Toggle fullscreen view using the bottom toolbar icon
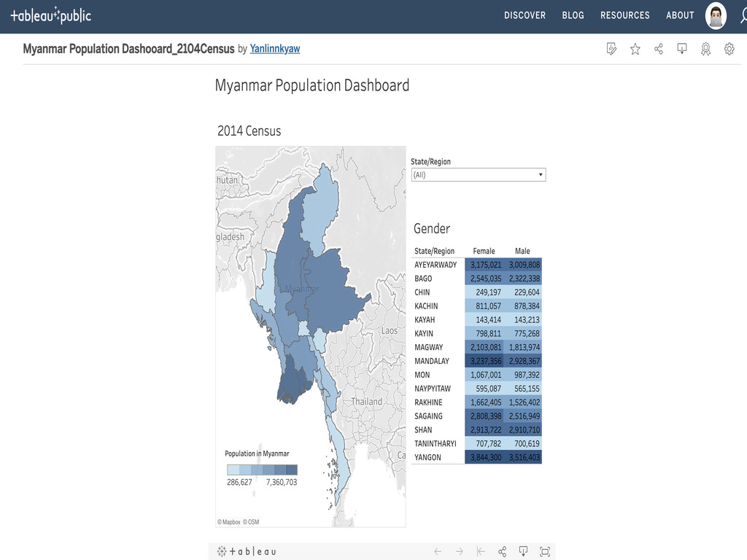Screen dimensions: 747x560 [x=544, y=551]
